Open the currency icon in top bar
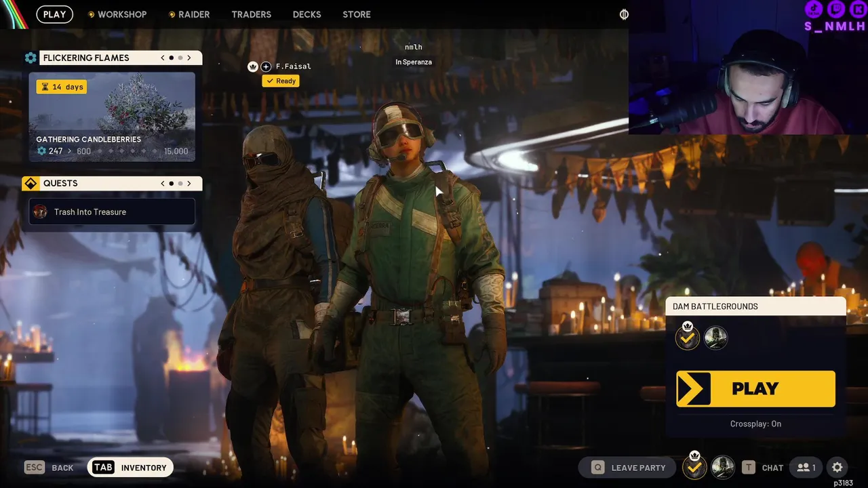This screenshot has height=488, width=868. [x=624, y=14]
